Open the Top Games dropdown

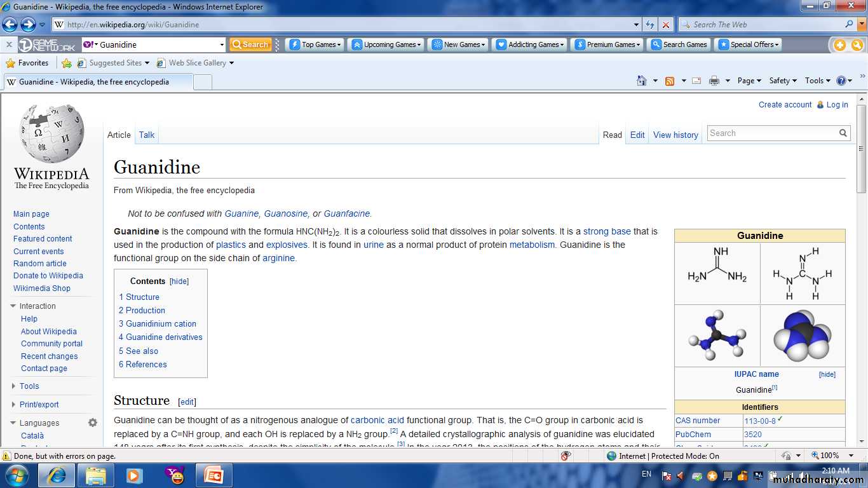pos(316,44)
